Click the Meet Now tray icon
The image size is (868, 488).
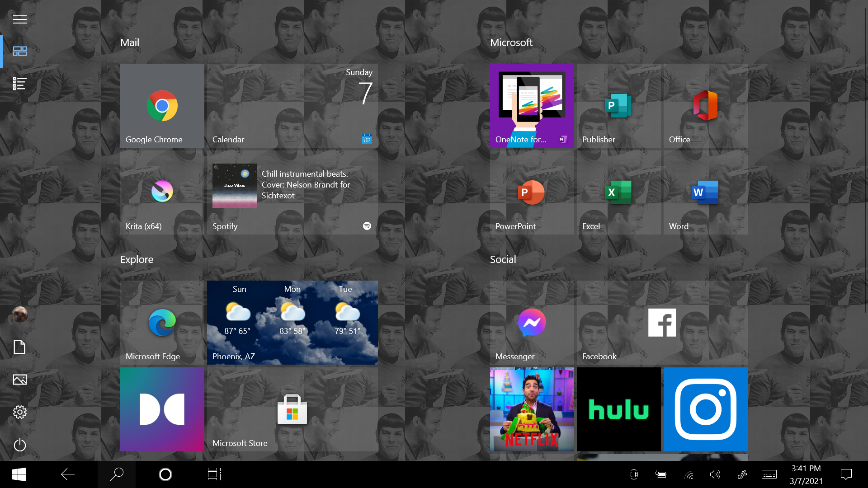click(x=634, y=474)
